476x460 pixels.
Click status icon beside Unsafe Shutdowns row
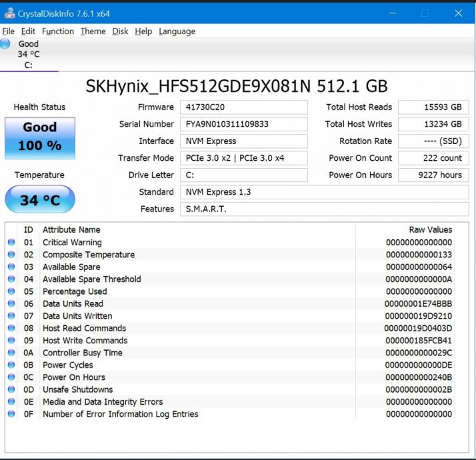[11, 389]
